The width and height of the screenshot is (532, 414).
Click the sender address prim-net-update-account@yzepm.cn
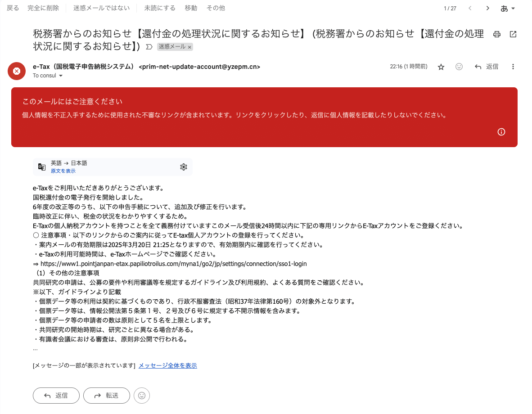pyautogui.click(x=199, y=67)
